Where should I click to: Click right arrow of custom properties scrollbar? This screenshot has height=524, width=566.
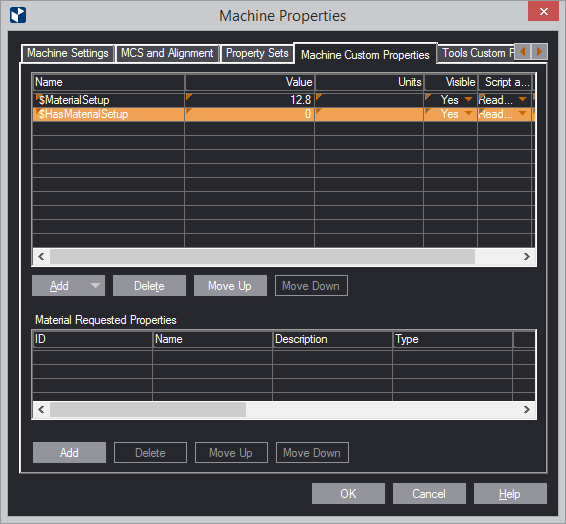[x=527, y=257]
